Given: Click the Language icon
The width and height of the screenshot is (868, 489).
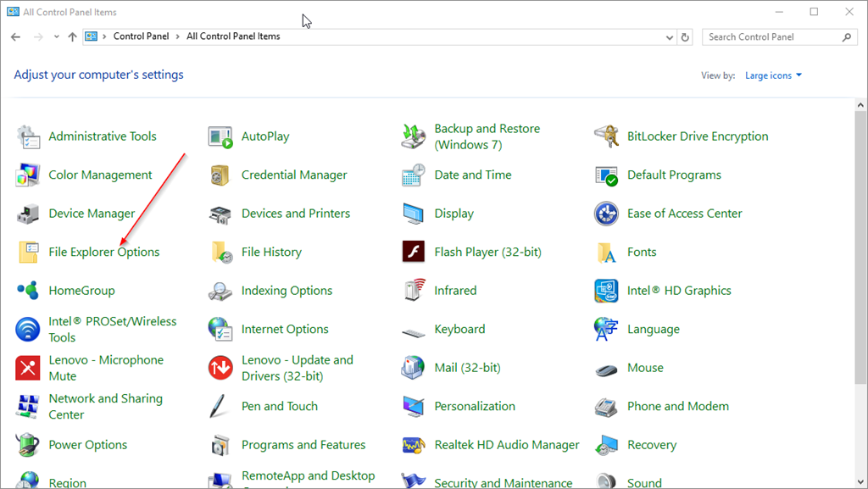Looking at the screenshot, I should pos(606,329).
